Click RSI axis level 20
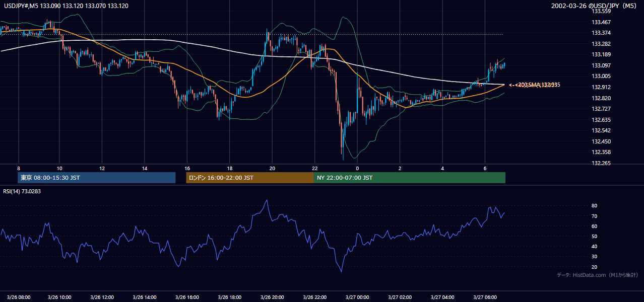Viewport: 644px width, 302px height. click(594, 267)
